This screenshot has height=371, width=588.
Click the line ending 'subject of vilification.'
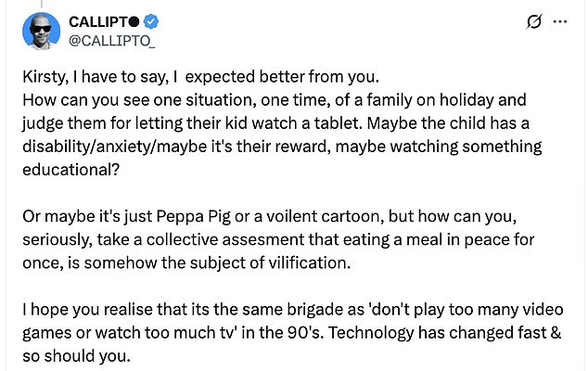coord(186,263)
